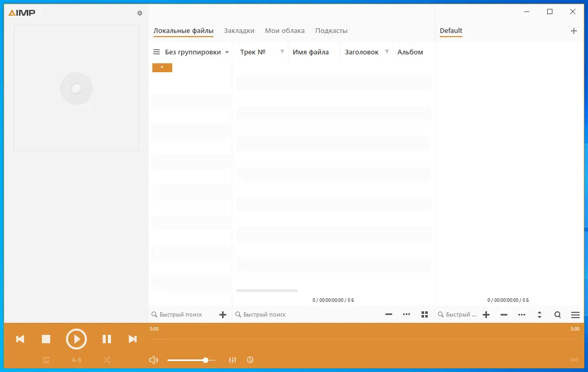Expand Без группировки dropdown
The image size is (588, 372).
[197, 52]
